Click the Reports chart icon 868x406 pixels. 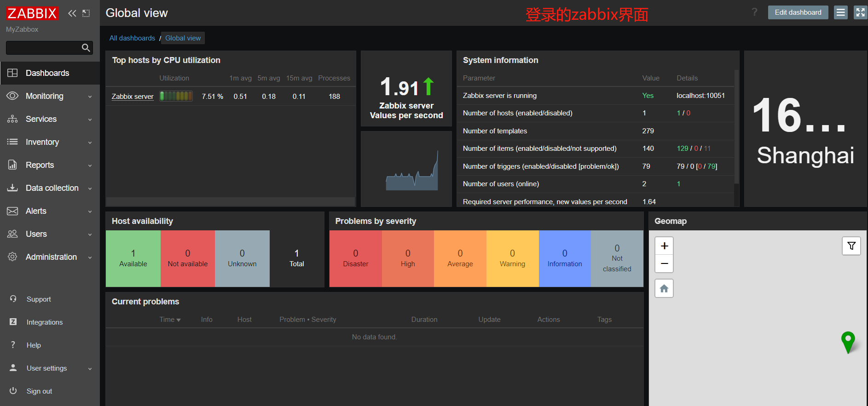12,165
